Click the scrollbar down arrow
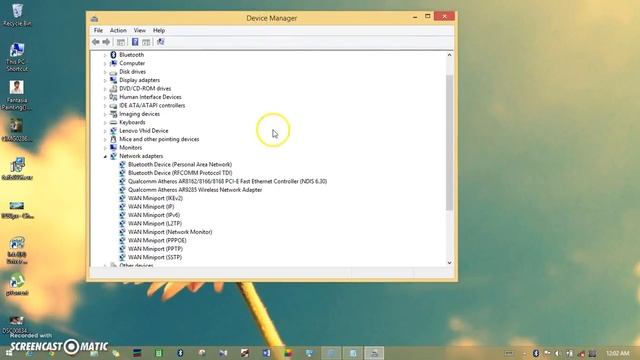The height and width of the screenshot is (360, 640). coord(449,263)
